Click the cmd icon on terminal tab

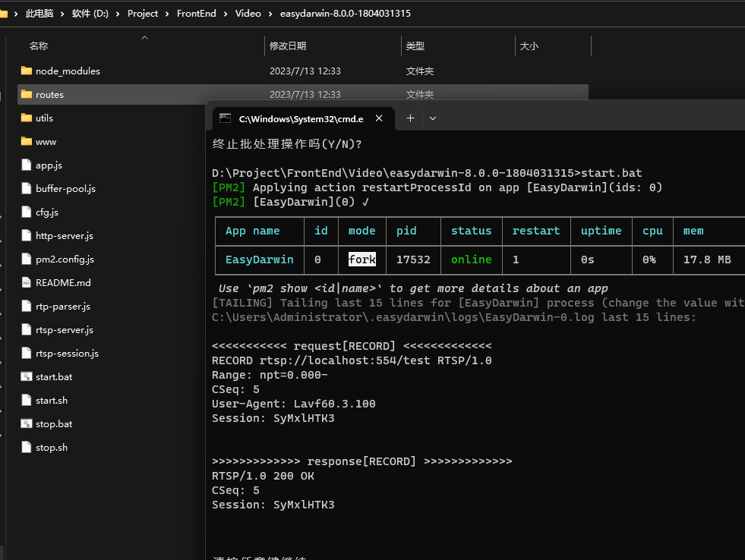(x=226, y=118)
